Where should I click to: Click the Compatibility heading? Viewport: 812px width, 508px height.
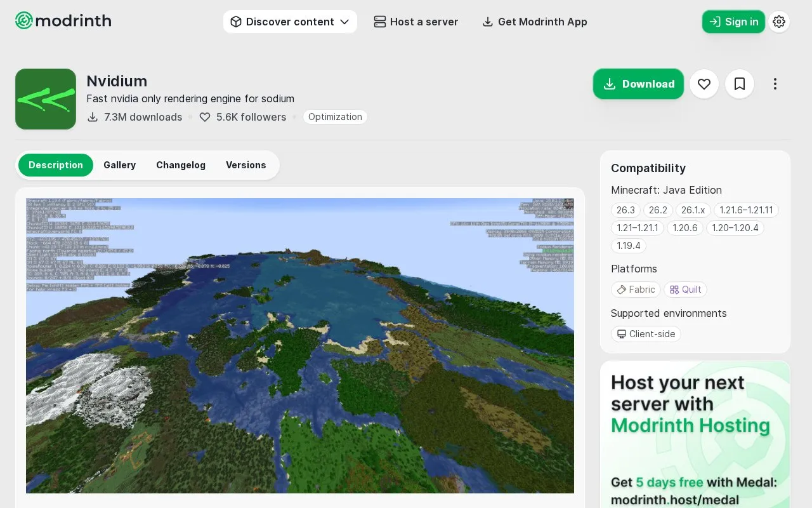[x=648, y=168]
